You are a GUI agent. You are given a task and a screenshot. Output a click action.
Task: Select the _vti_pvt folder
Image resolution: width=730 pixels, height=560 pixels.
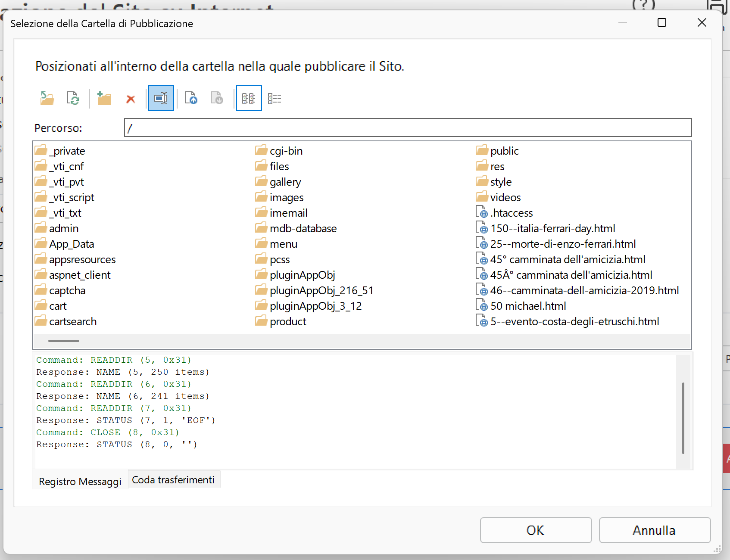click(59, 182)
